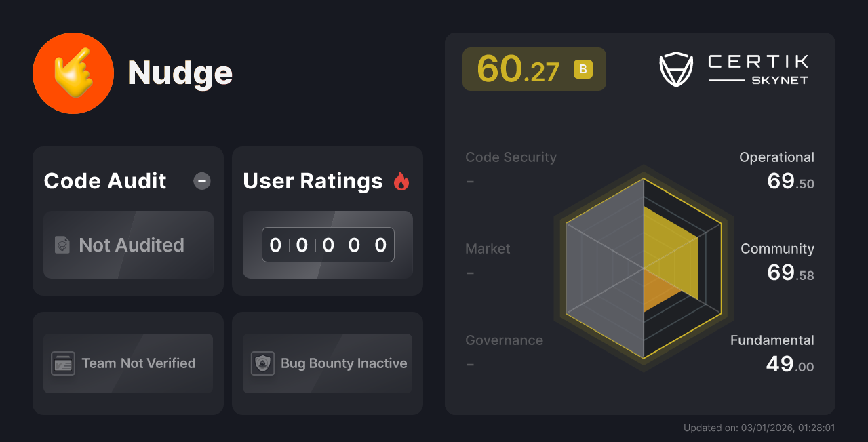
Task: Click the Governance category label
Action: click(504, 340)
